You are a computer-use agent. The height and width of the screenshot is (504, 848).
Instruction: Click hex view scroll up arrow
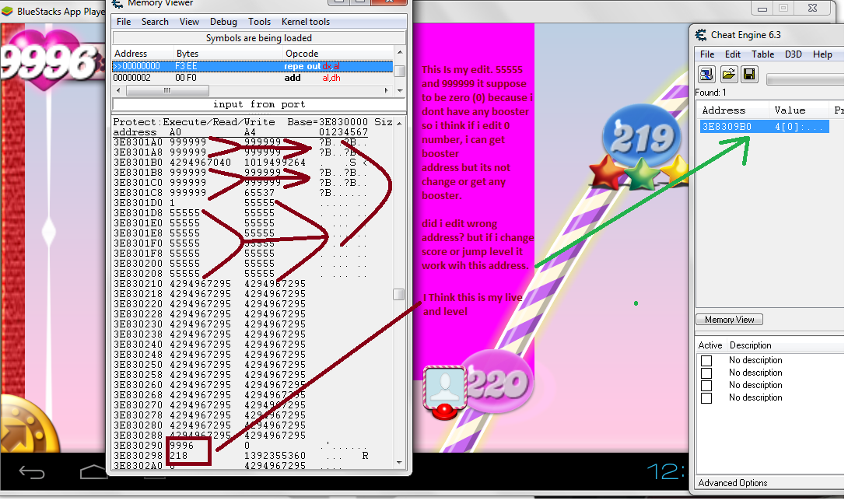[399, 124]
